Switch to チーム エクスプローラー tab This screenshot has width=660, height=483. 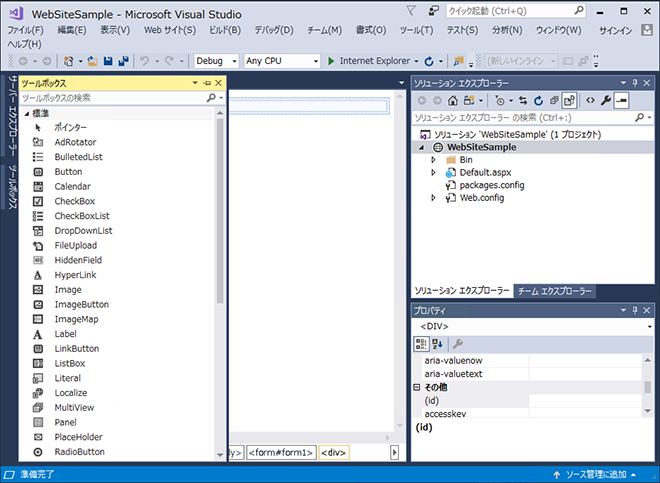point(554,291)
